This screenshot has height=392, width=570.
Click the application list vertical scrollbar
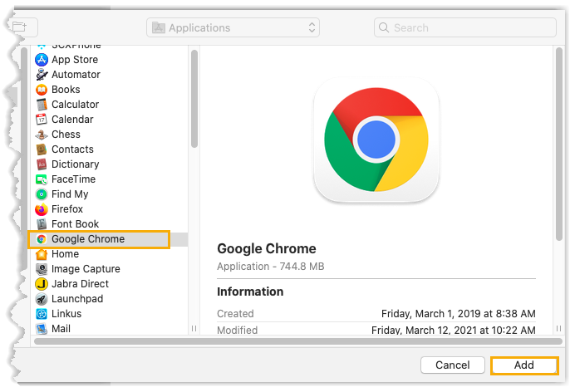194,99
